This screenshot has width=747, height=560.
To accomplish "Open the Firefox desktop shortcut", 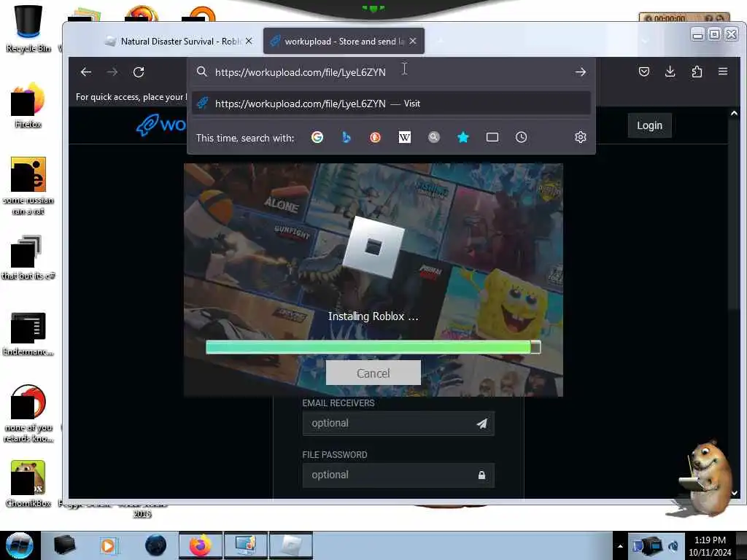I will (x=28, y=105).
